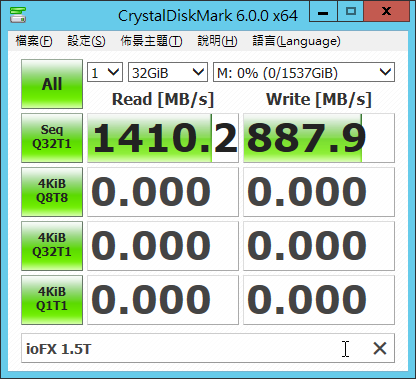Open the 說明(H) menu
This screenshot has height=379, width=416.
click(x=217, y=41)
